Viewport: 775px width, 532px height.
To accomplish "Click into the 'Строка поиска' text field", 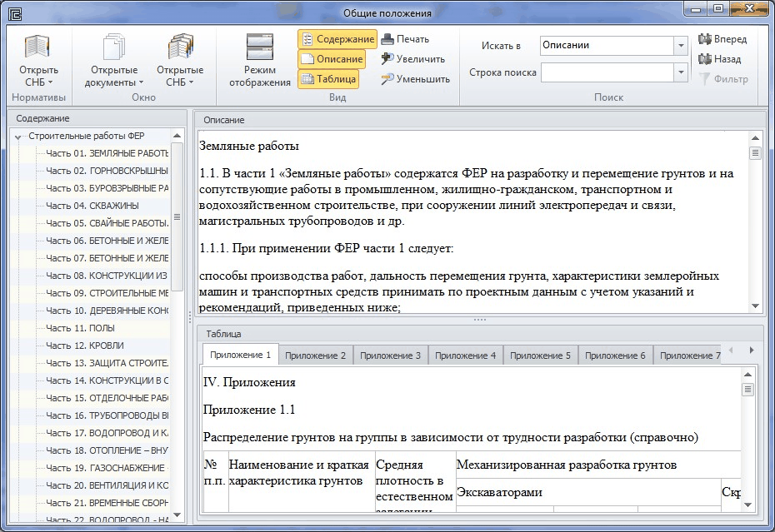I will click(x=607, y=72).
